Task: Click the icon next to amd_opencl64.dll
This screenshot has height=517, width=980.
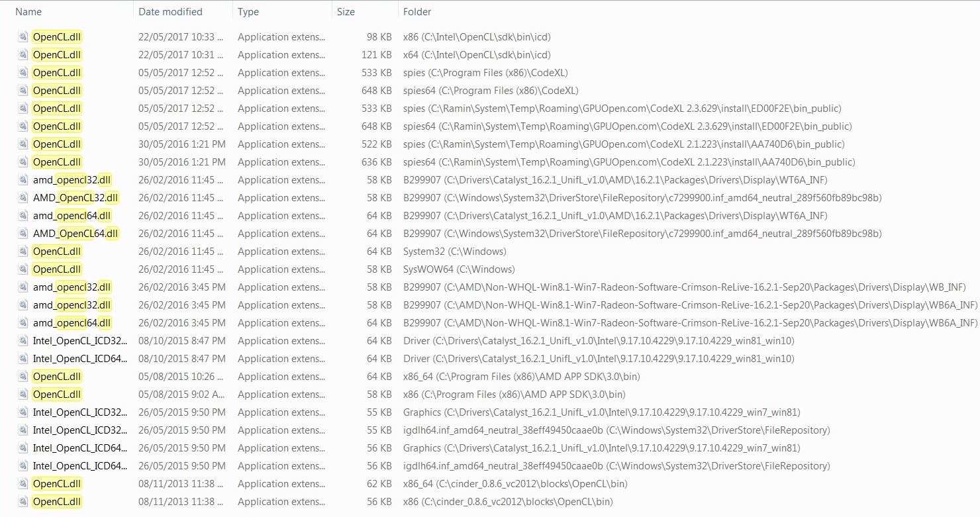Action: pos(23,215)
